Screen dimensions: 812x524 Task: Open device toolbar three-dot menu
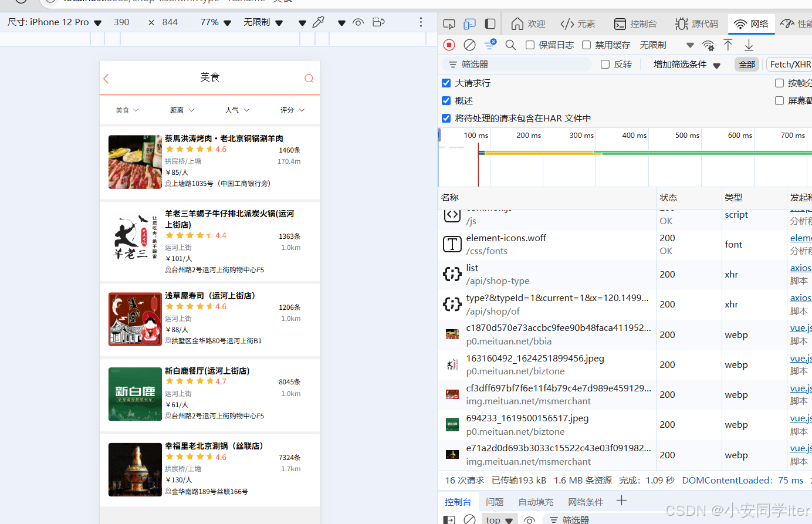pos(421,22)
